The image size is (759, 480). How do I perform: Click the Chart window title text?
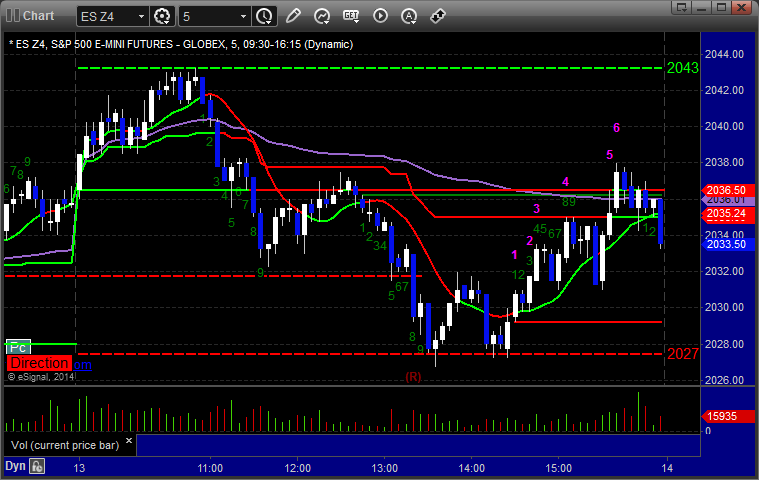pyautogui.click(x=39, y=15)
